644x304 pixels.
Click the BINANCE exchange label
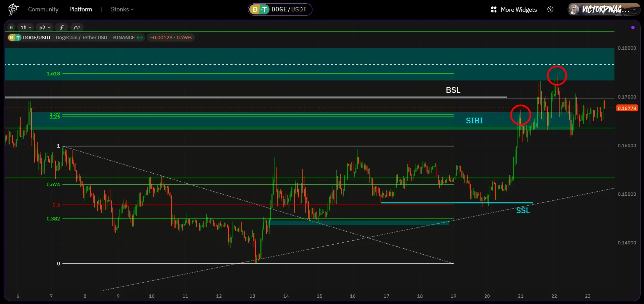[x=124, y=38]
